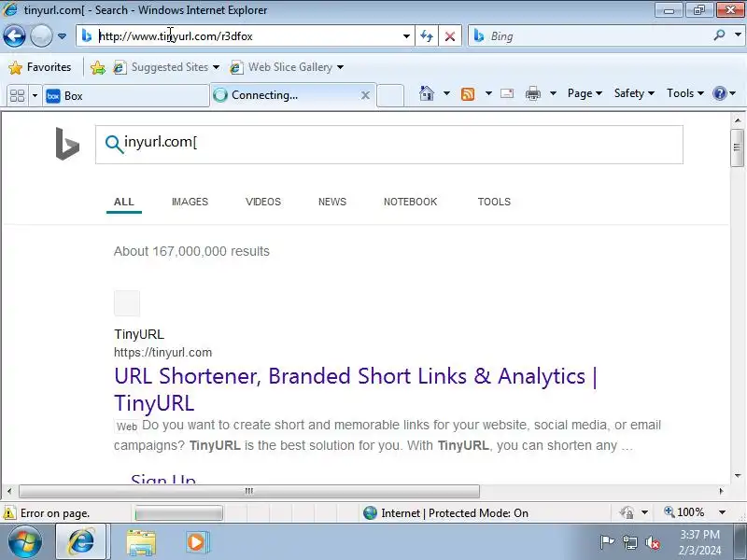747x560 pixels.
Task: Expand the address bar autocomplete dropdown
Action: coord(406,36)
